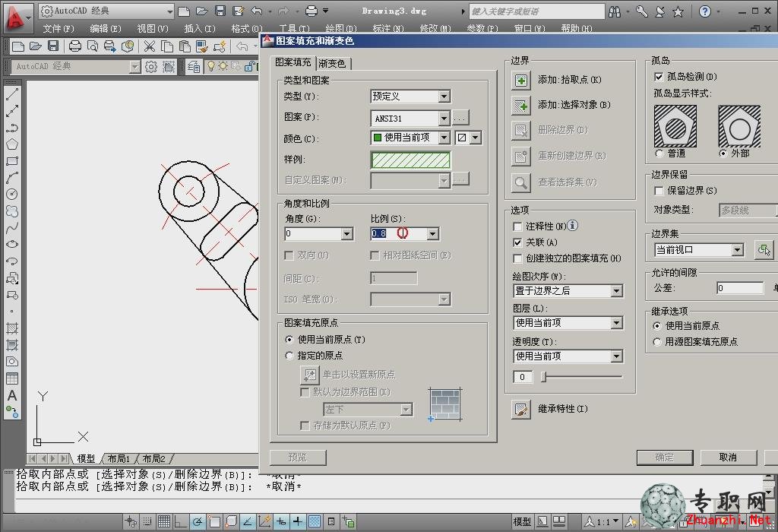Select the Spline drawing tool
The width and height of the screenshot is (778, 532).
12,228
